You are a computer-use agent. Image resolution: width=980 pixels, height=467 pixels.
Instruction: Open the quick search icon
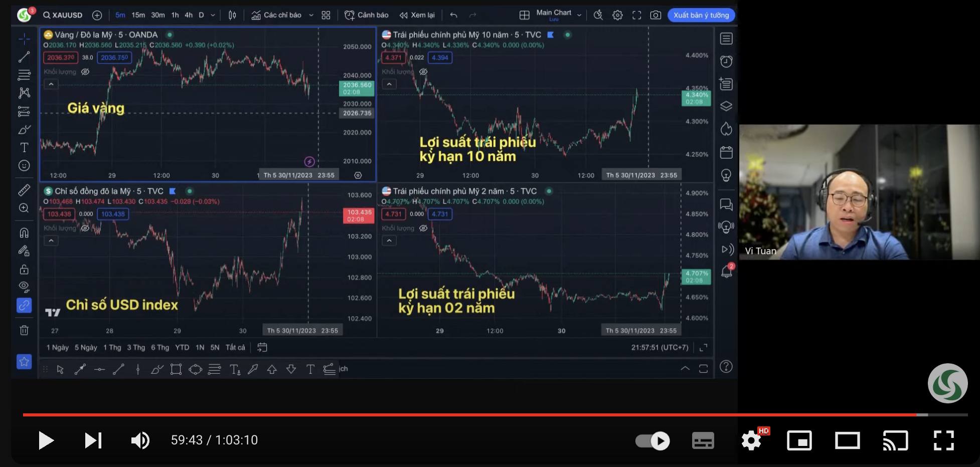pos(598,15)
